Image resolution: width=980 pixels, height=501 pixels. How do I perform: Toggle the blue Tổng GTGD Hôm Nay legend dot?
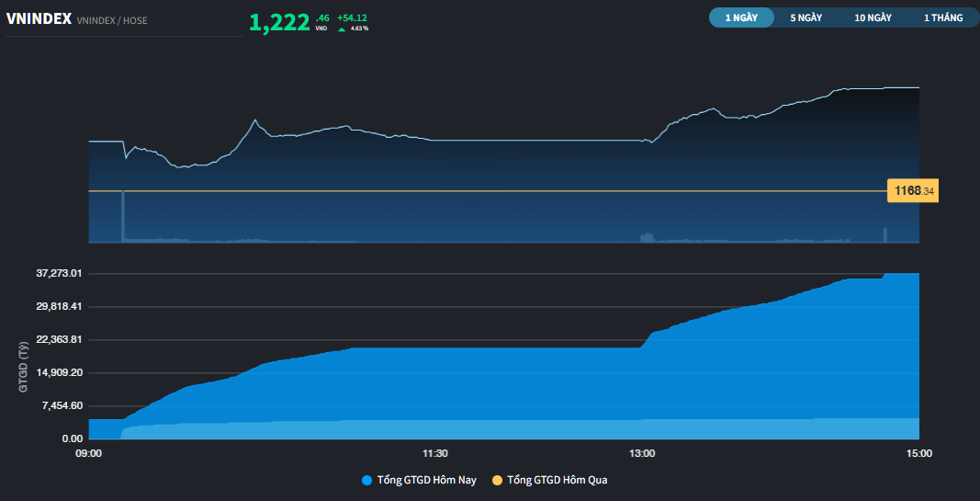367,481
